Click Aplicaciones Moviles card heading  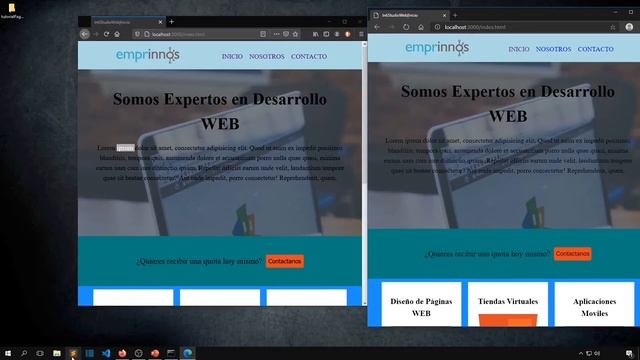594,307
